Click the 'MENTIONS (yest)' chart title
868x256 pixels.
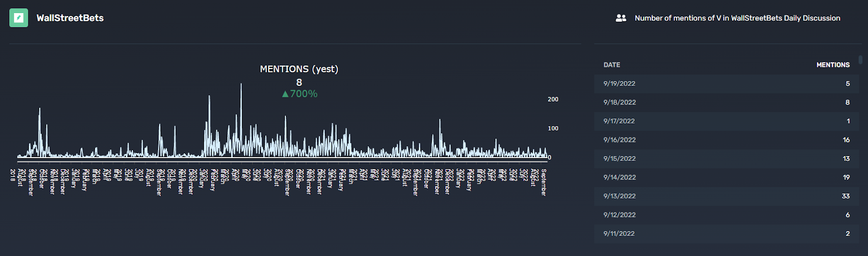[x=299, y=69]
